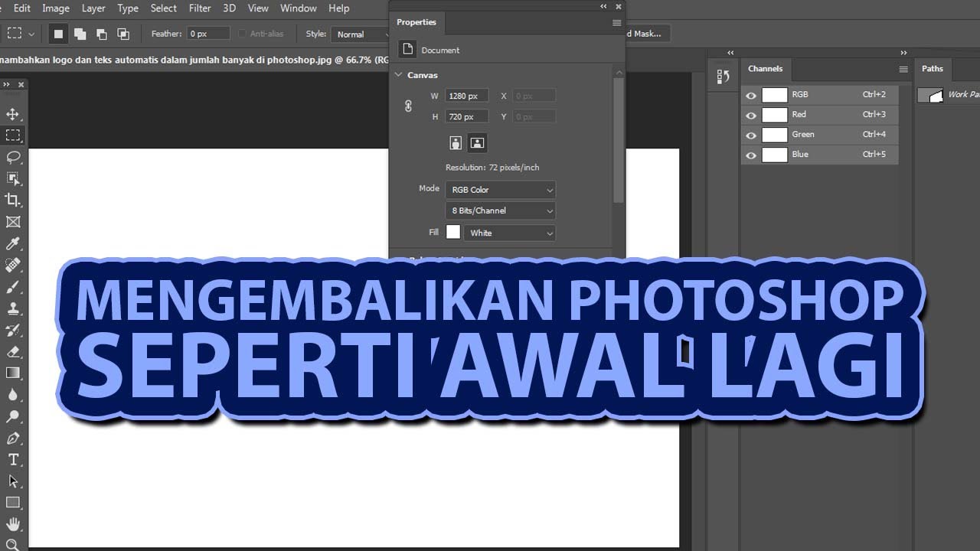Select the Work Path thumbnail
The height and width of the screenshot is (551, 980).
pos(930,95)
